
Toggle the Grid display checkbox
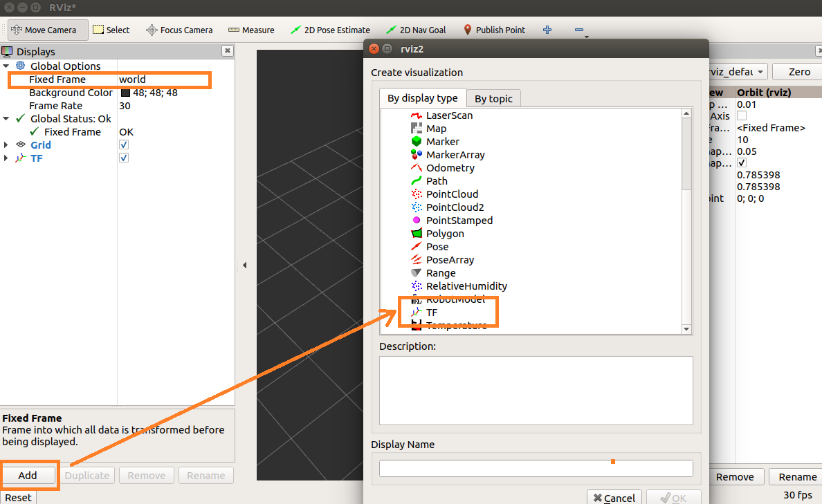[x=124, y=144]
